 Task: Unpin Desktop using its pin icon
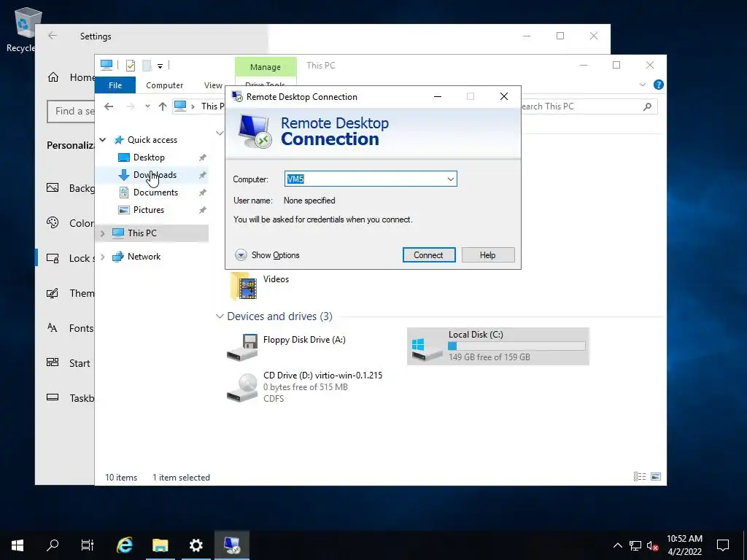pos(203,157)
